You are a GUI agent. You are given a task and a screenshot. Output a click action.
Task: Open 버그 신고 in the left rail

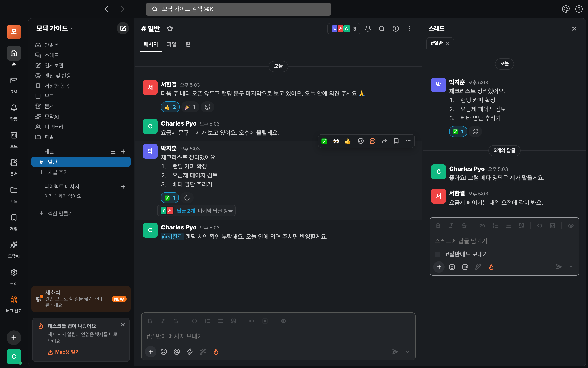coord(14,304)
